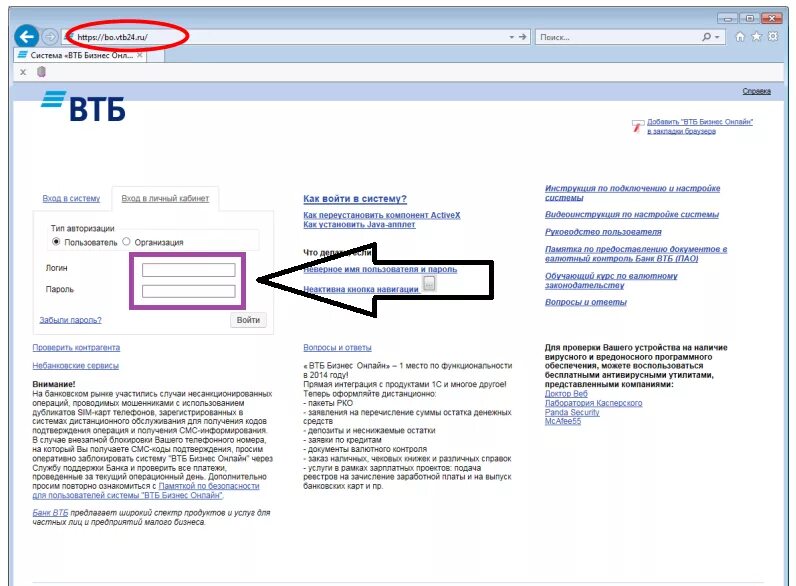
Task: Open Проверить контрагента link
Action: [76, 348]
